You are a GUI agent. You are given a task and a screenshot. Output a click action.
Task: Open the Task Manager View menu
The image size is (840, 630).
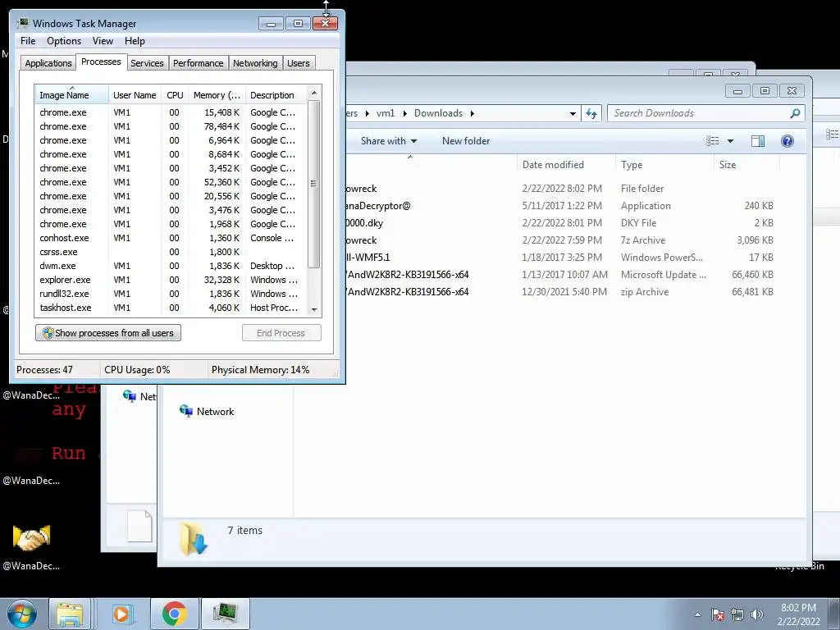pyautogui.click(x=103, y=41)
